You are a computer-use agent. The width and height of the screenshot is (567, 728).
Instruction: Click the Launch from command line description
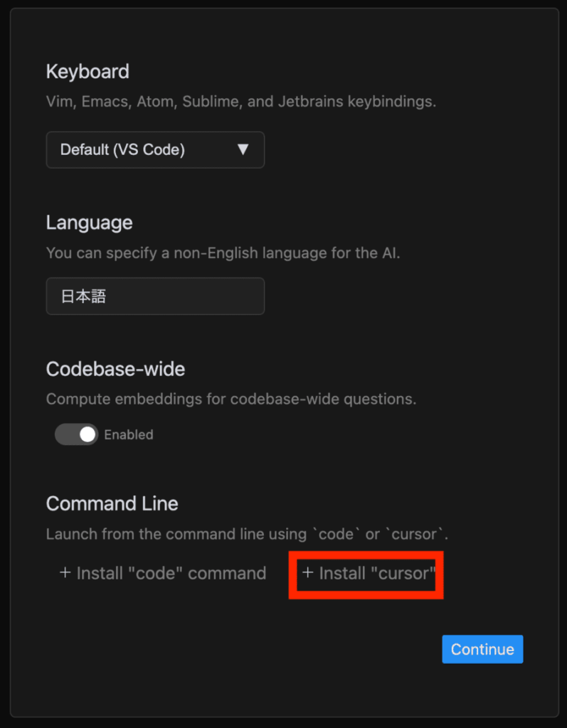tap(247, 534)
